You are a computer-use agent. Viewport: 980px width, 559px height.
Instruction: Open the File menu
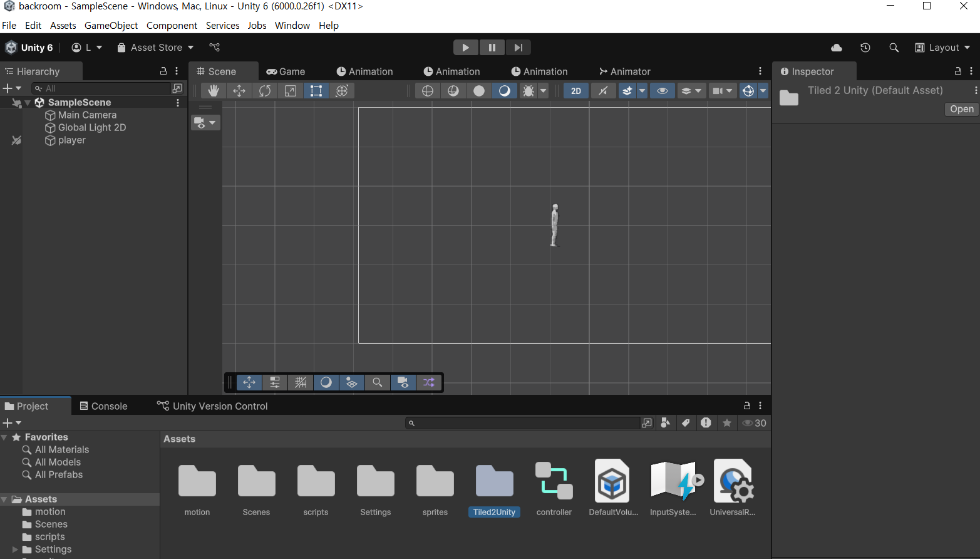coord(9,26)
